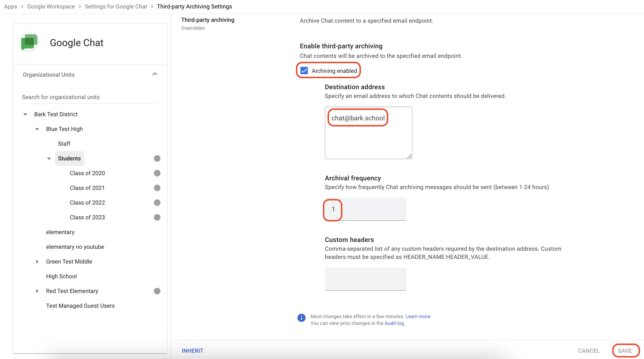
Task: Select the Students organizational unit
Action: coord(69,158)
